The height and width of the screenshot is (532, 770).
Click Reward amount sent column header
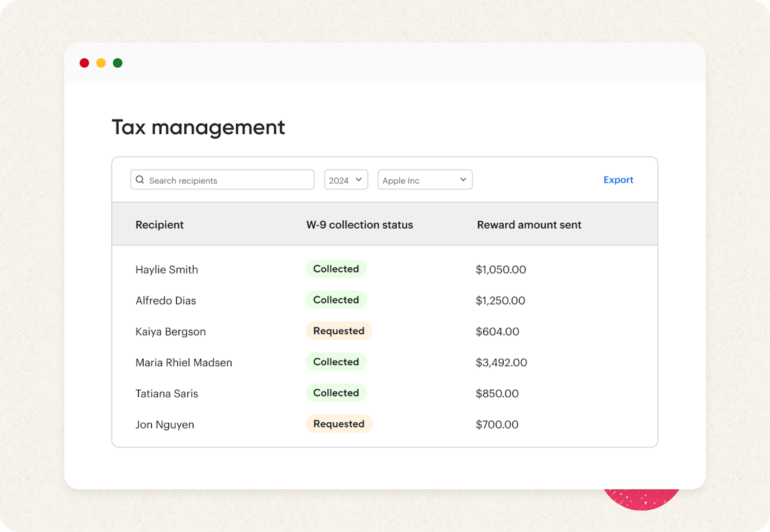pos(529,225)
